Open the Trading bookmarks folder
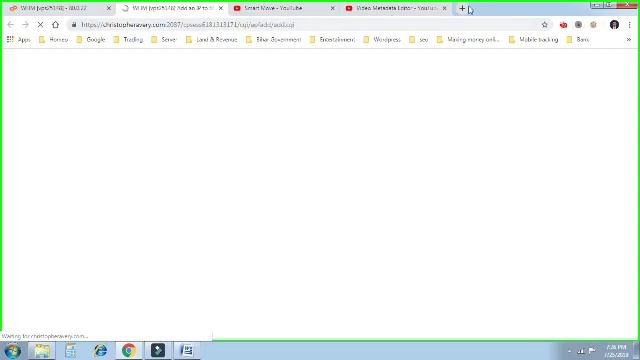Image resolution: width=640 pixels, height=360 pixels. click(x=128, y=40)
